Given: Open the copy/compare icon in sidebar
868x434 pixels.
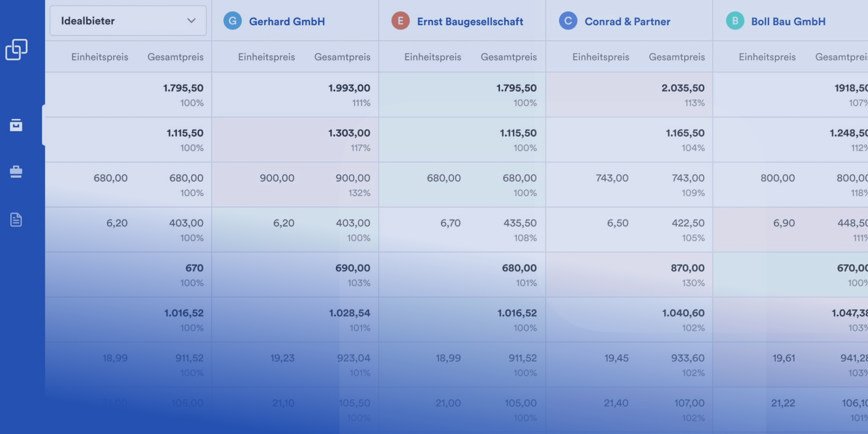Looking at the screenshot, I should (x=16, y=49).
